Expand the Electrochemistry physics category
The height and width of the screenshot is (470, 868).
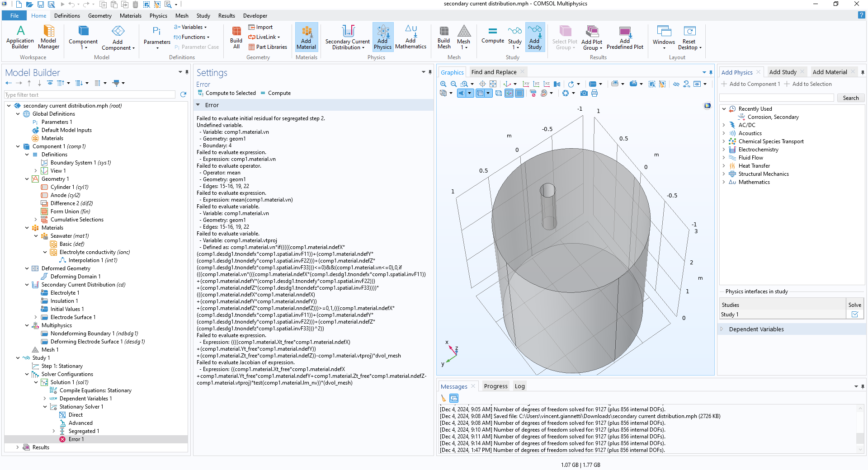tap(724, 150)
